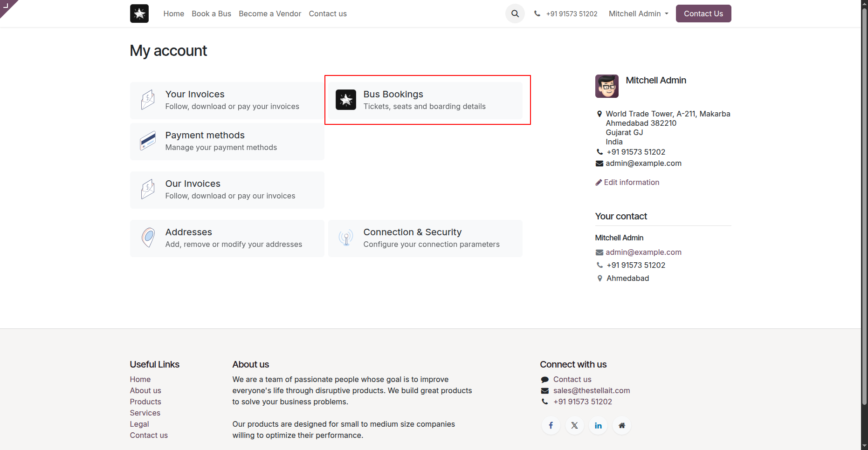Click the Payment methods card icon
This screenshot has height=450, width=868.
pyautogui.click(x=148, y=141)
